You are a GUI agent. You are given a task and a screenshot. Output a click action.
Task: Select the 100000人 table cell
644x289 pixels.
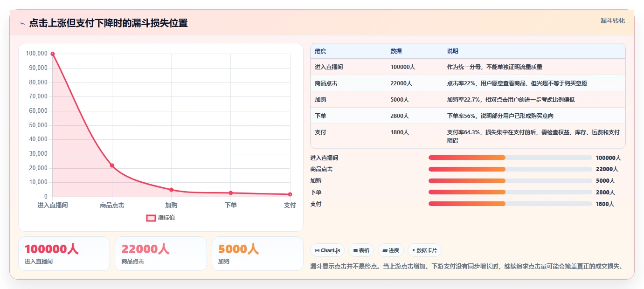tap(414, 67)
